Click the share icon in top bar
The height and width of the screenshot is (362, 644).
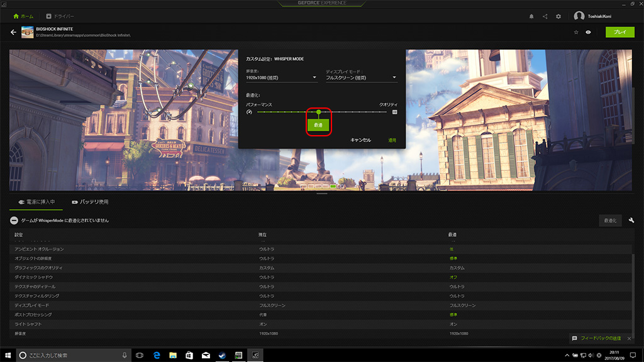click(x=545, y=16)
